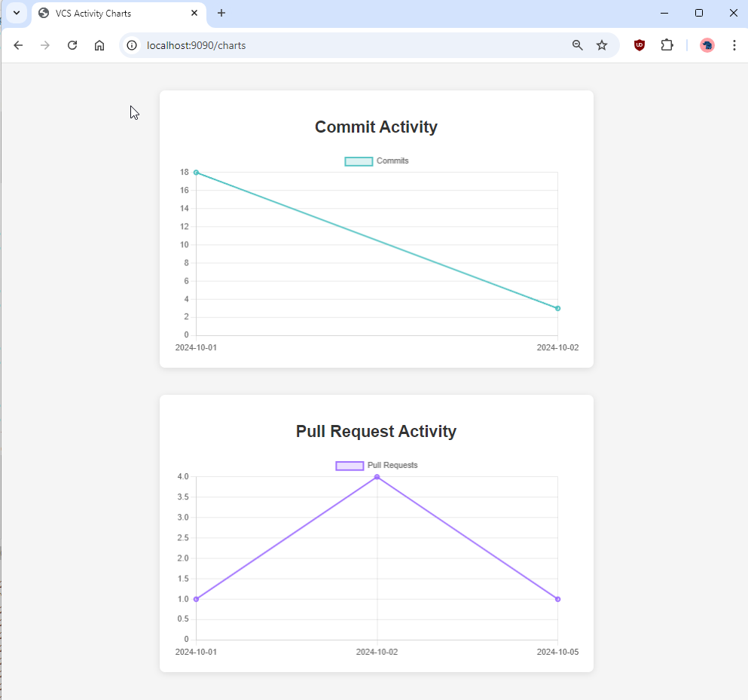
Task: View site information icon
Action: tap(132, 45)
